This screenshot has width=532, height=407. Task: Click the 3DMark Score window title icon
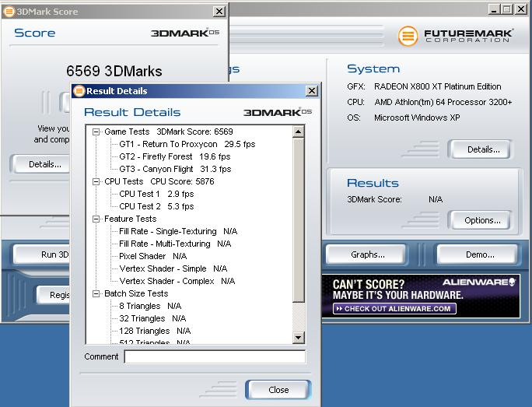tap(9, 12)
